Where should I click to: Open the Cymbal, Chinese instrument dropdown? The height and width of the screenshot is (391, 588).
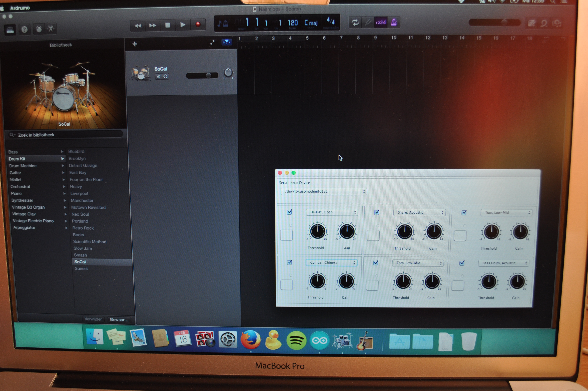pyautogui.click(x=332, y=263)
